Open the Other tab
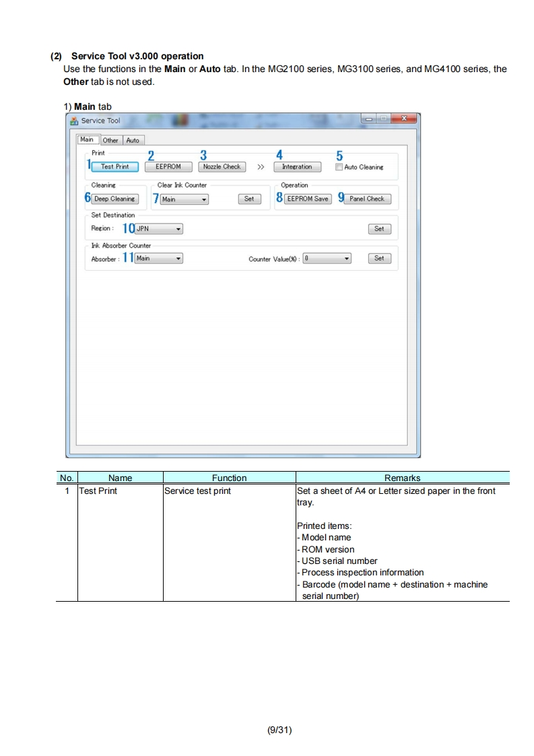The height and width of the screenshot is (756, 534). coord(110,140)
